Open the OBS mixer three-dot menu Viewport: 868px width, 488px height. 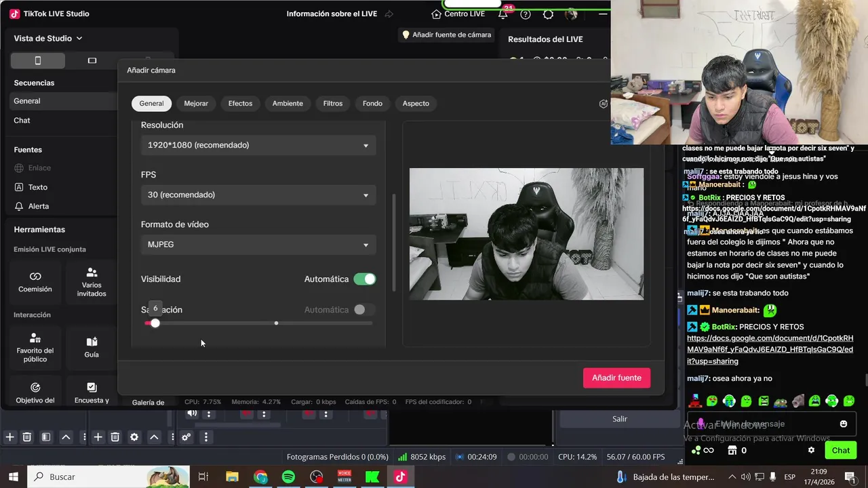205,437
